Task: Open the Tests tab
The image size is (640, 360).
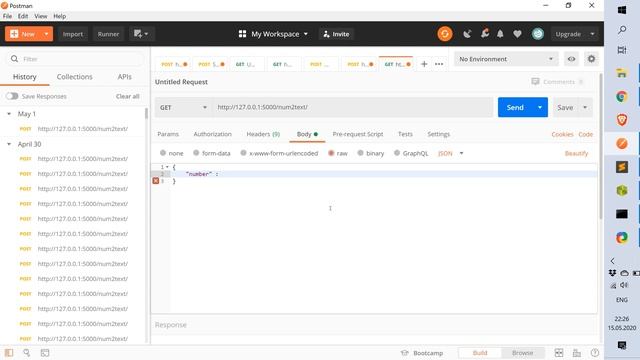Action: pos(405,134)
